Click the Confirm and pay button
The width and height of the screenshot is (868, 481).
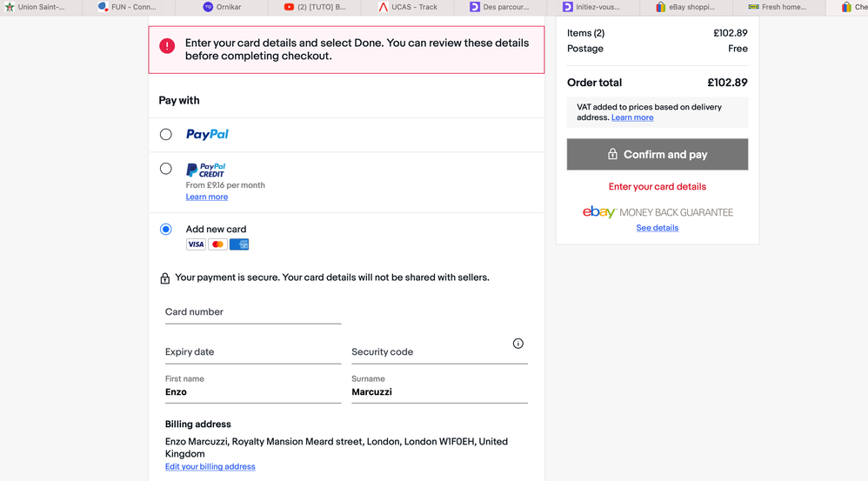click(658, 155)
